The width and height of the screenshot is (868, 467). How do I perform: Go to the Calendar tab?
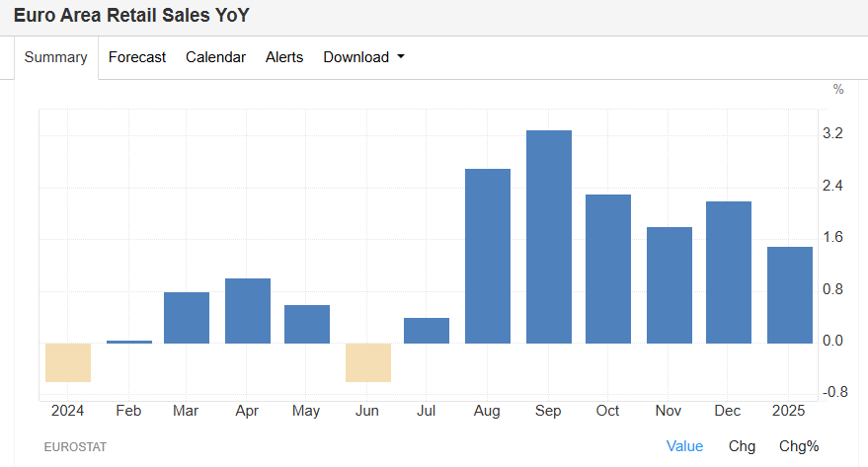[x=215, y=57]
